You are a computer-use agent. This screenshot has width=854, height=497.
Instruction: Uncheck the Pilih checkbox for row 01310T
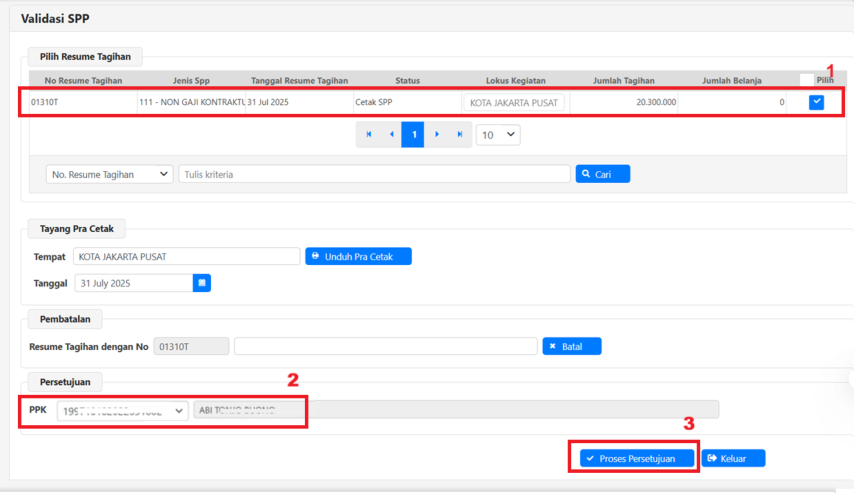click(817, 102)
